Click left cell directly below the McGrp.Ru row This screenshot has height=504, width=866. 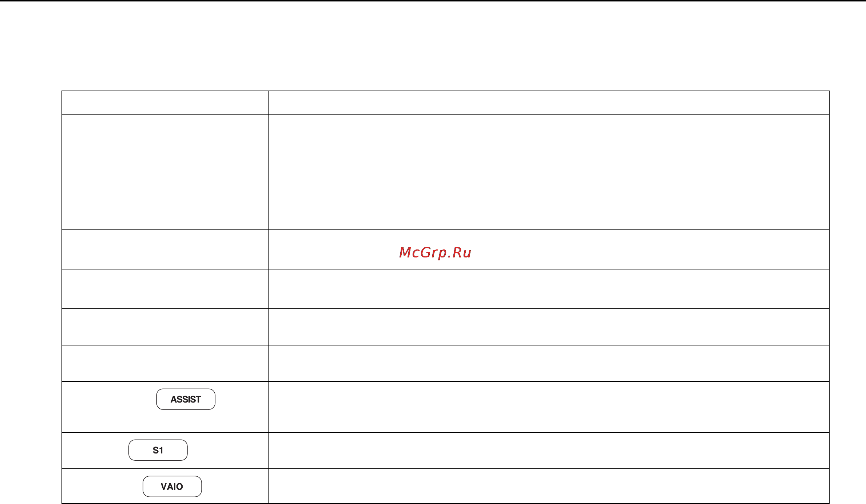tap(165, 289)
